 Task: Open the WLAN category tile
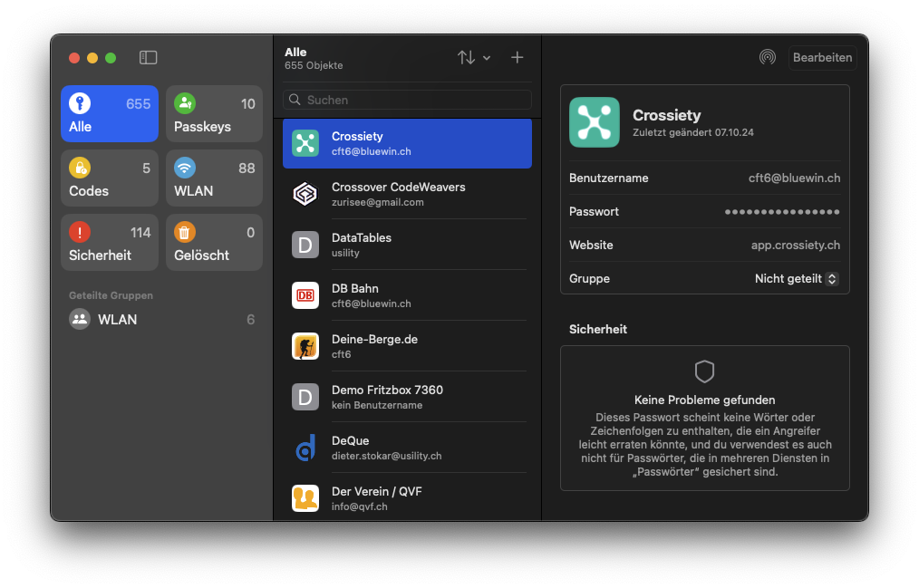(215, 178)
